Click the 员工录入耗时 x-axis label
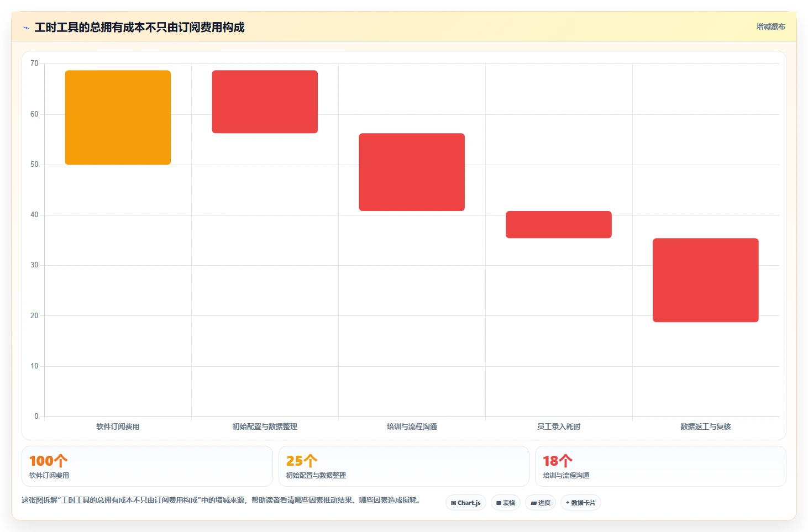This screenshot has height=532, width=808. (x=559, y=426)
